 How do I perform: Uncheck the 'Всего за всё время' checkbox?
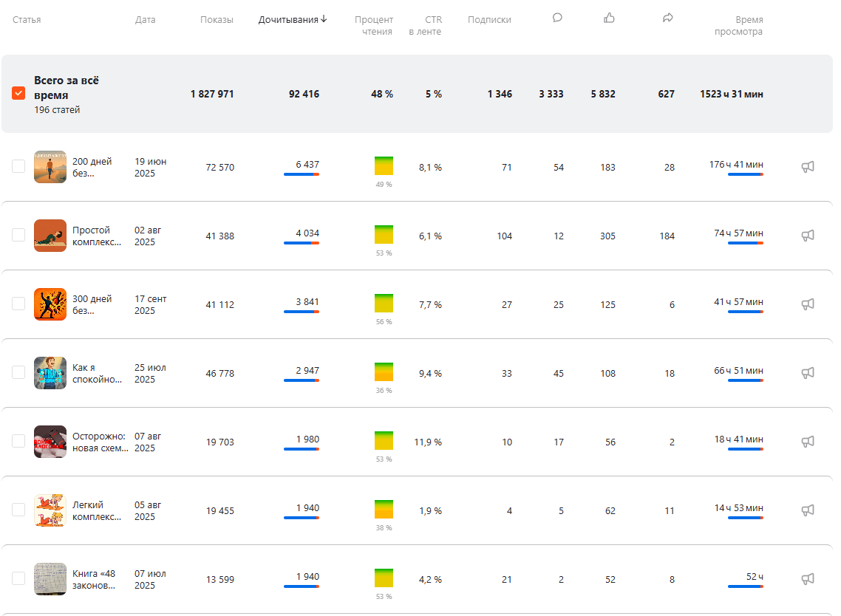[18, 94]
